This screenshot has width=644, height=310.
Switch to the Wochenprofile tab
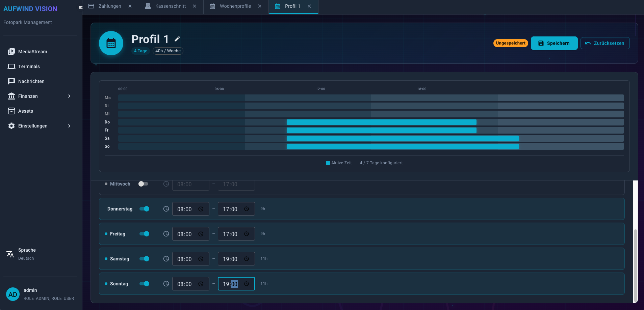coord(235,6)
